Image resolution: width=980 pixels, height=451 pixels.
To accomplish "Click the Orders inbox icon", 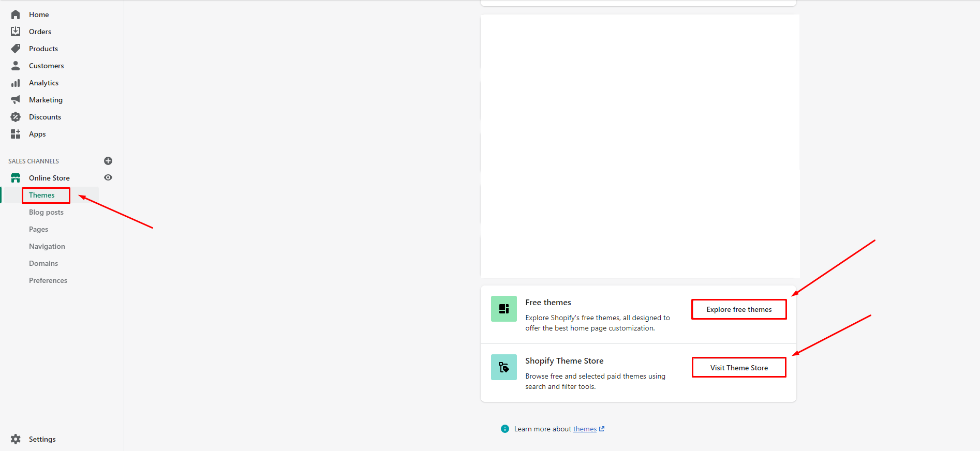I will [16, 32].
